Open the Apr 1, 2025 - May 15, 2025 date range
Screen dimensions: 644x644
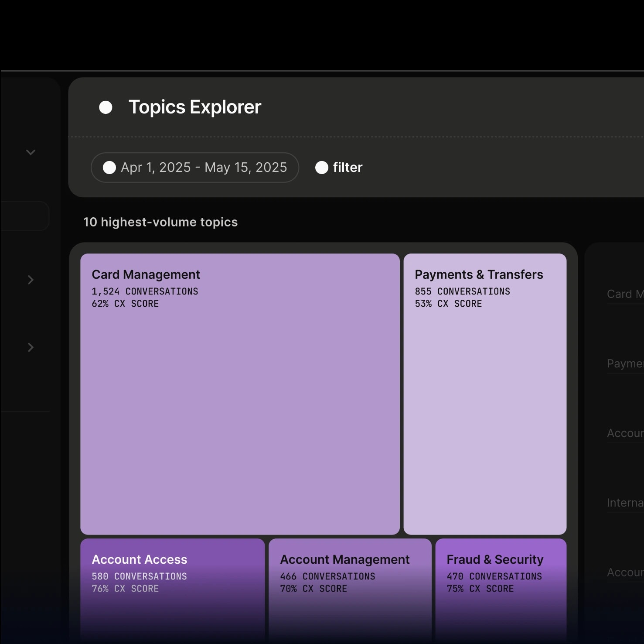pos(195,168)
